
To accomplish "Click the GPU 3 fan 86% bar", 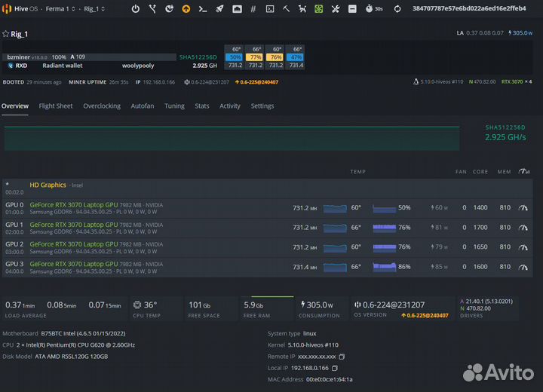I will pyautogui.click(x=384, y=267).
